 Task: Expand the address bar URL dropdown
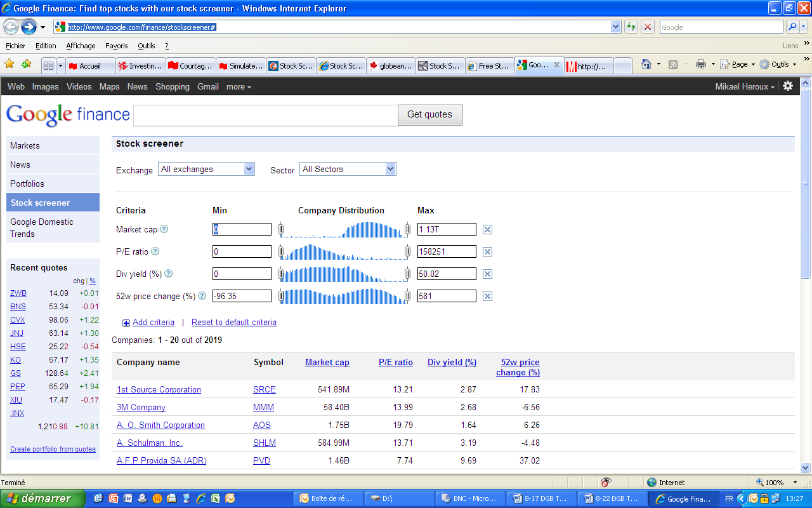(x=615, y=27)
